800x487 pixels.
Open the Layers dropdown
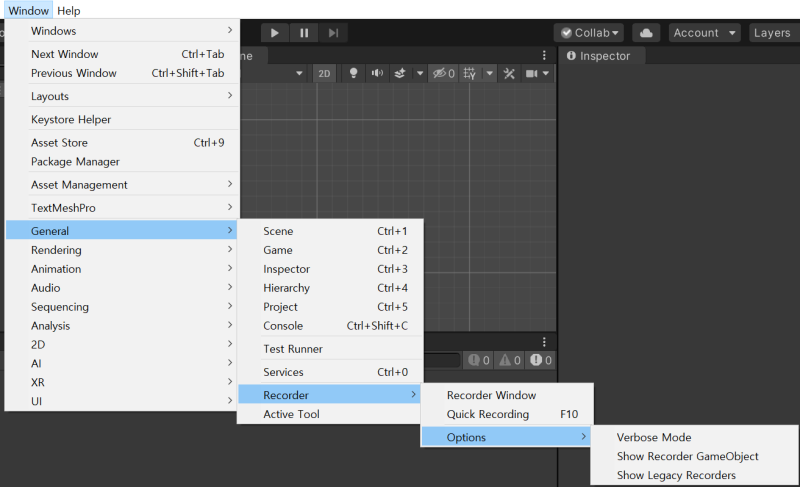point(773,33)
